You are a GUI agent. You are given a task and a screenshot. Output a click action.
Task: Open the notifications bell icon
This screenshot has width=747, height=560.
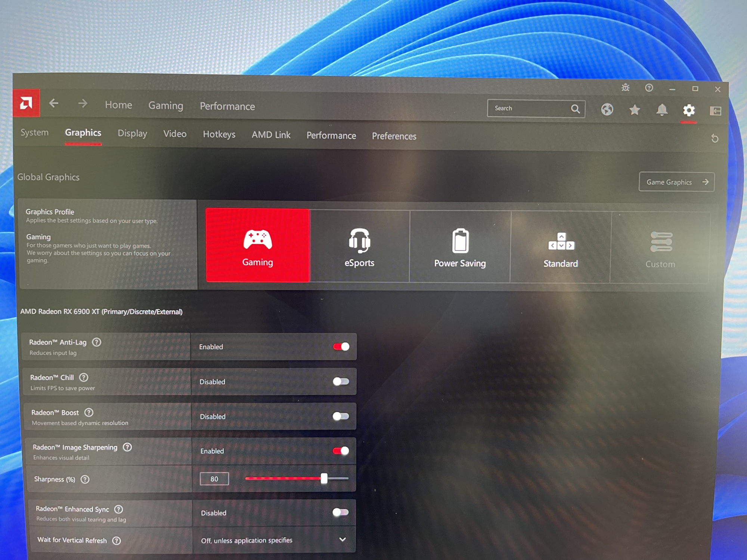tap(661, 110)
